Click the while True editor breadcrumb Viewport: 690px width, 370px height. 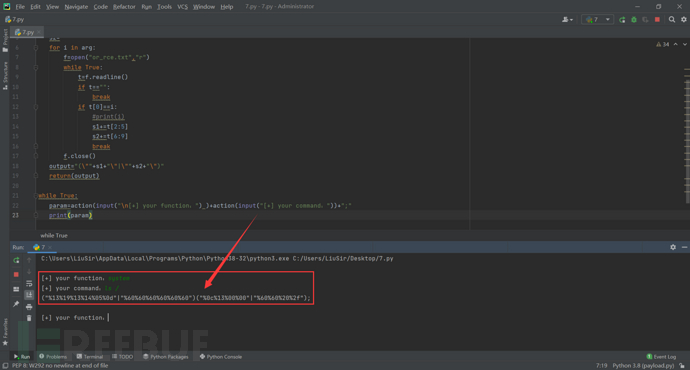(x=54, y=235)
